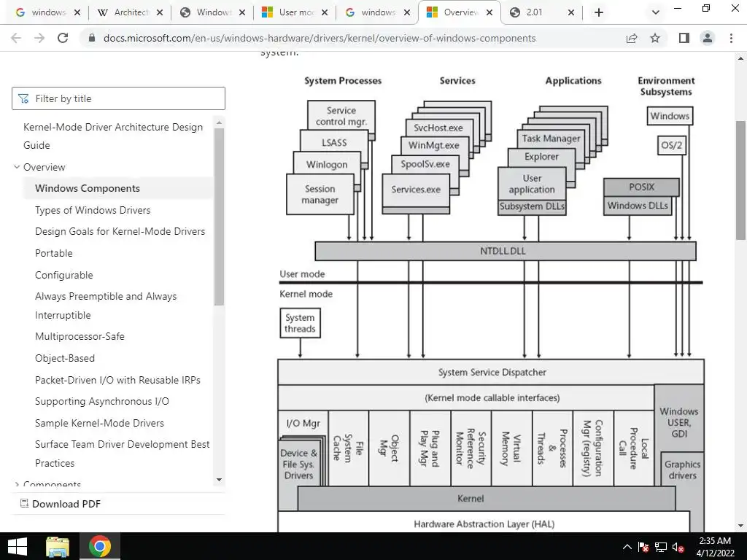Open the taskbar clock and date
747x560 pixels.
tap(715, 547)
